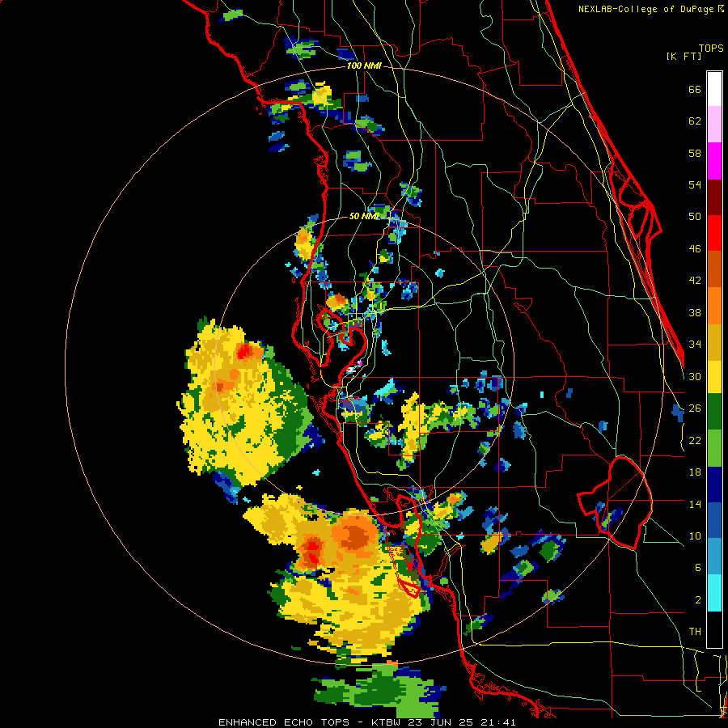Select the light orange legend swatch

(714, 305)
